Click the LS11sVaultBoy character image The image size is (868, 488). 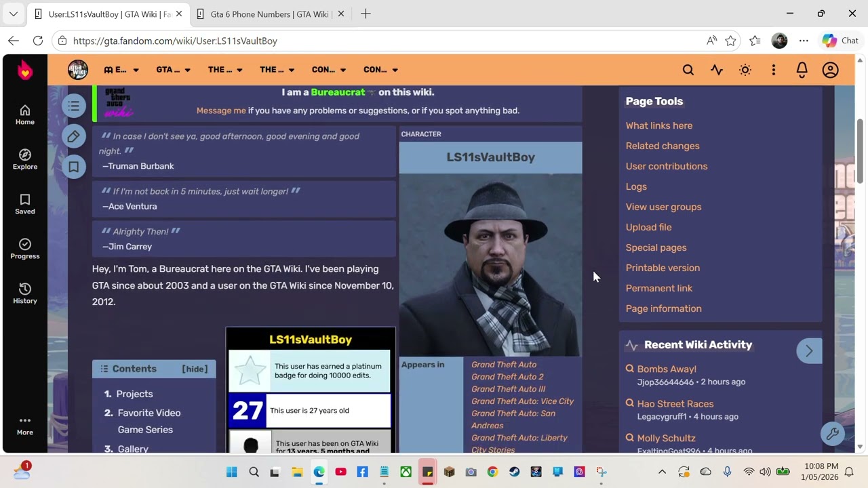click(490, 265)
